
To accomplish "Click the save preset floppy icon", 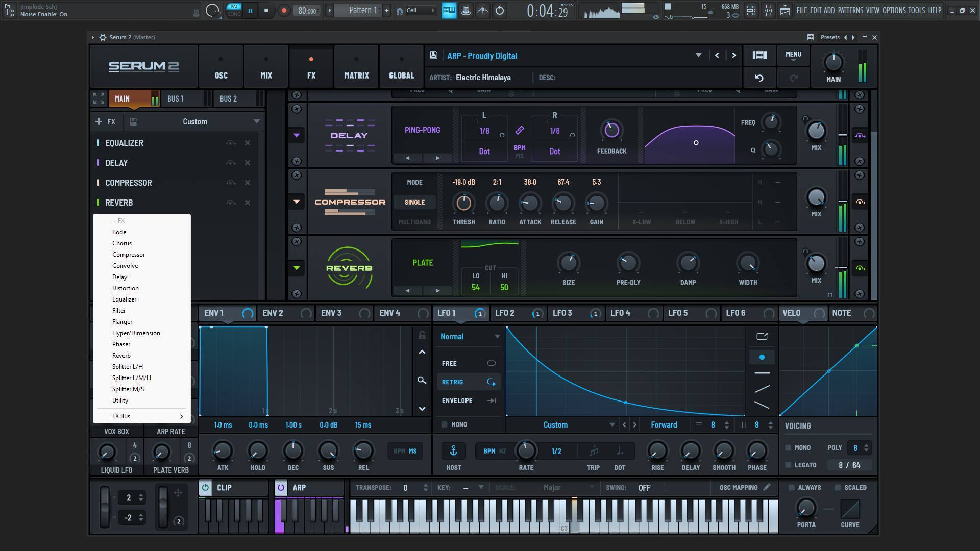I will pos(433,55).
